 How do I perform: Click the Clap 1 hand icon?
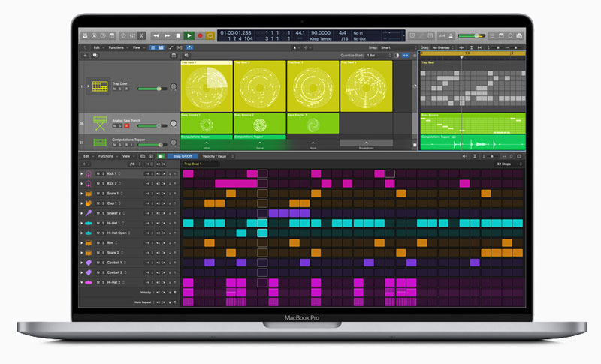89,203
